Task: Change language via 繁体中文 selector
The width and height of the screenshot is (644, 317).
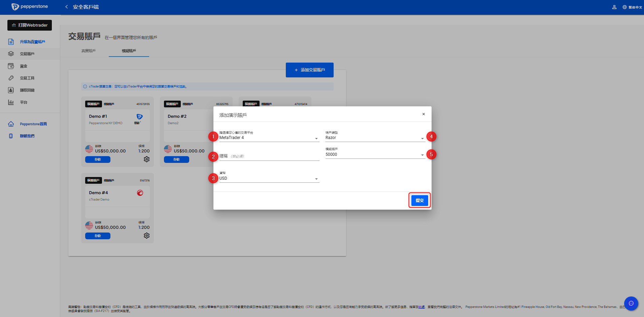Action: tap(632, 7)
